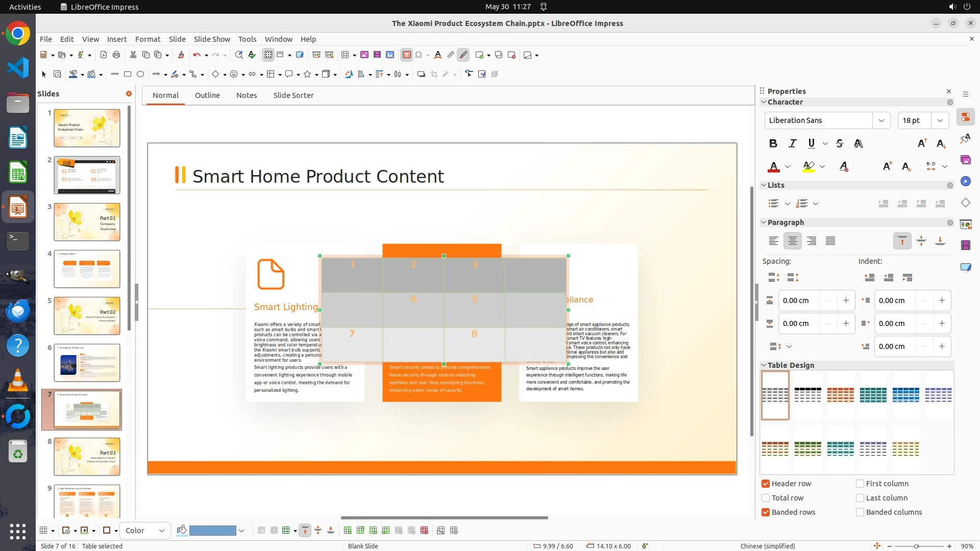
Task: Select the Ellipse drawing tool
Action: pyautogui.click(x=140, y=74)
